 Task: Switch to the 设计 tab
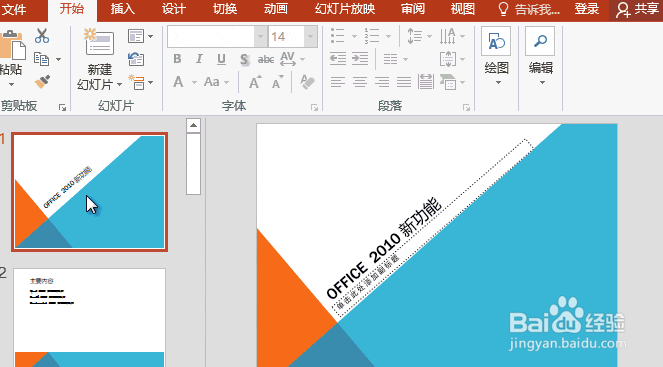click(x=174, y=9)
